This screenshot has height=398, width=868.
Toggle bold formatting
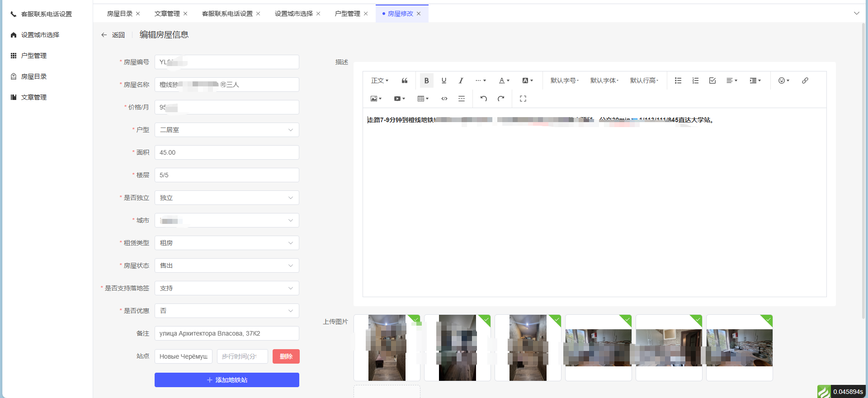pyautogui.click(x=426, y=81)
